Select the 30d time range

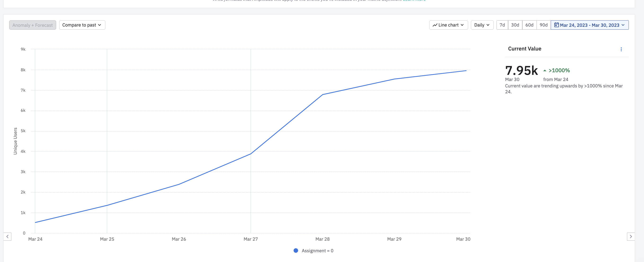(515, 25)
